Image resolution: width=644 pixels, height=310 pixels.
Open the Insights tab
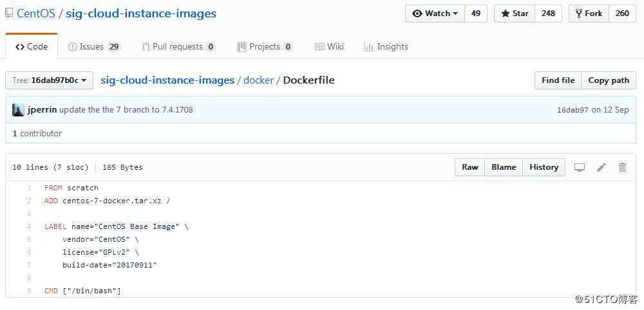(x=386, y=47)
